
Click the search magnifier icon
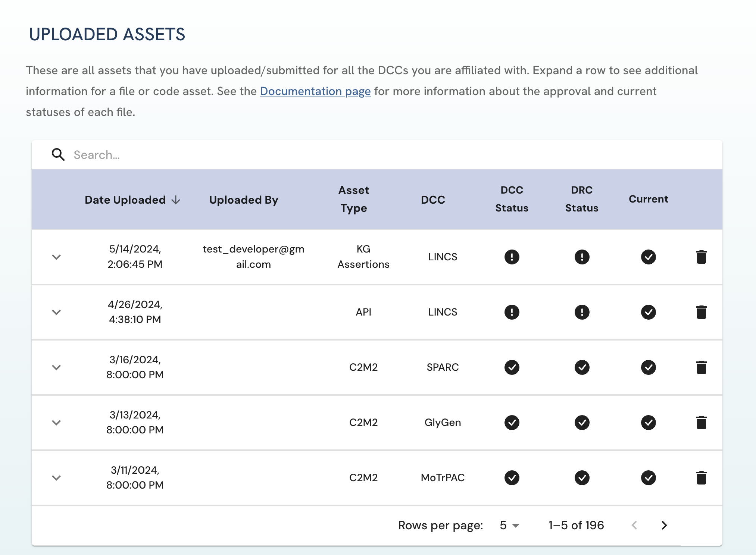coord(58,155)
